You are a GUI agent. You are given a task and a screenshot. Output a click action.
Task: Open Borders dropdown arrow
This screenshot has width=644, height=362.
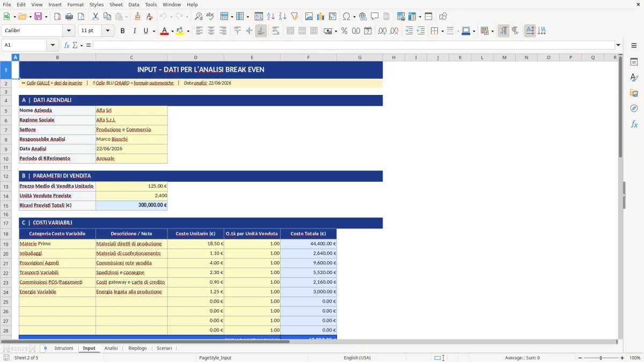442,31
